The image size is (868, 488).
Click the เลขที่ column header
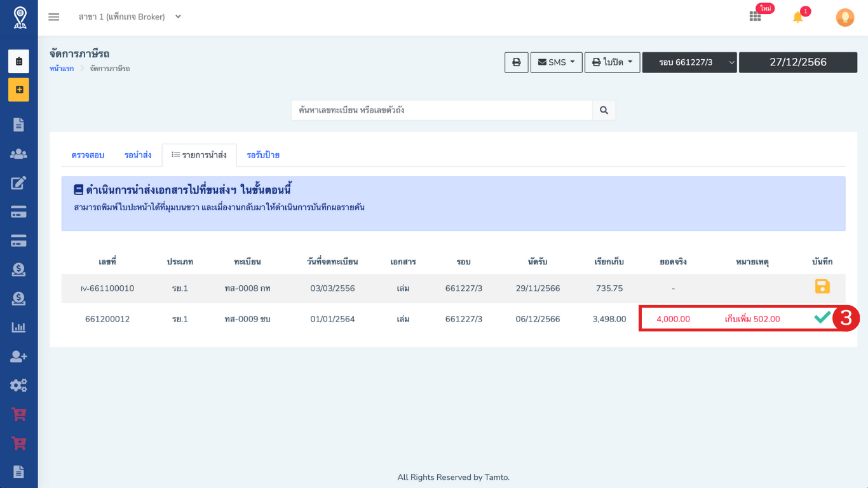tap(107, 262)
